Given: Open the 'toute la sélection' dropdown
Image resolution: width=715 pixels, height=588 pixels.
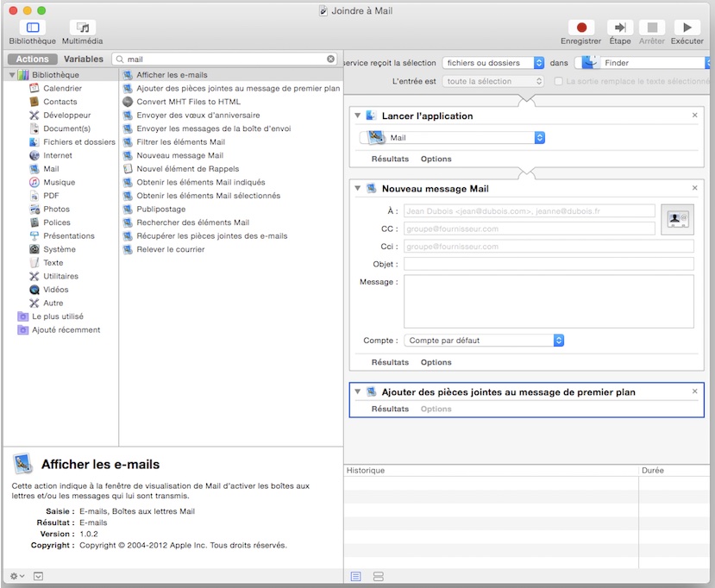Looking at the screenshot, I should (493, 81).
